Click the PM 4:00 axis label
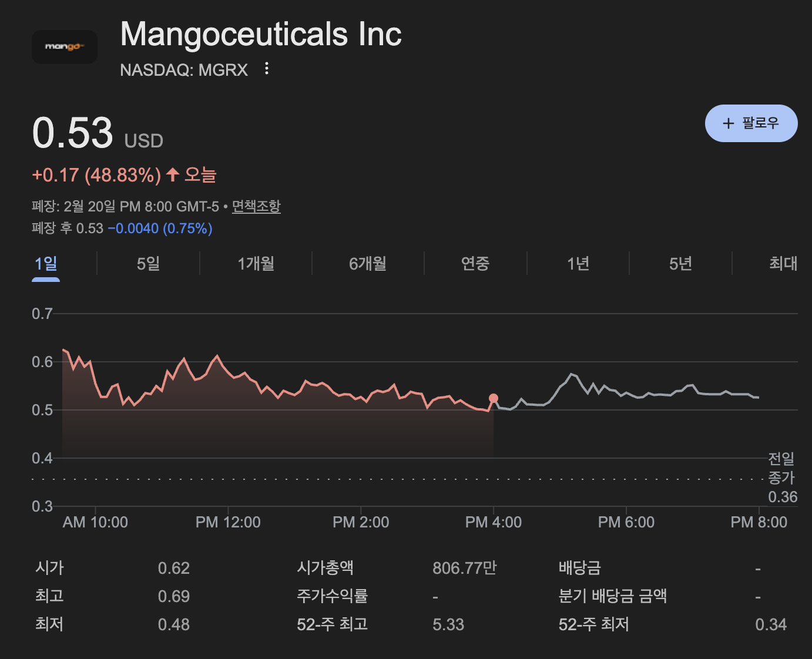 [x=494, y=522]
